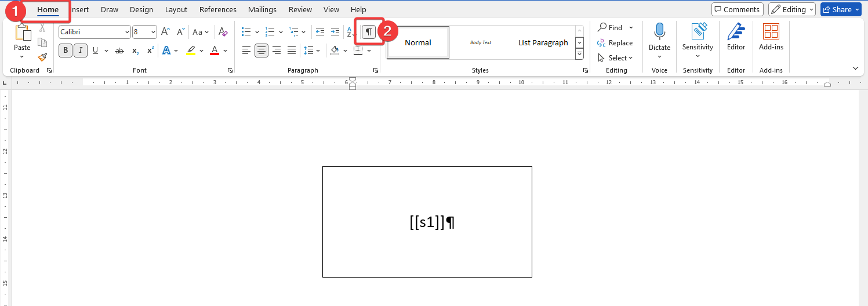The height and width of the screenshot is (306, 868).
Task: Justify the paragraph text
Action: [292, 51]
